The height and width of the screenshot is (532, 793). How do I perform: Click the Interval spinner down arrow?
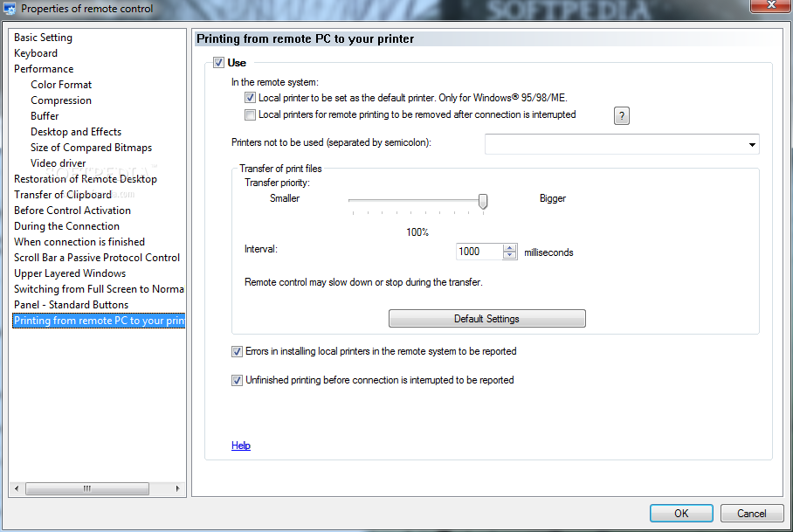(510, 255)
